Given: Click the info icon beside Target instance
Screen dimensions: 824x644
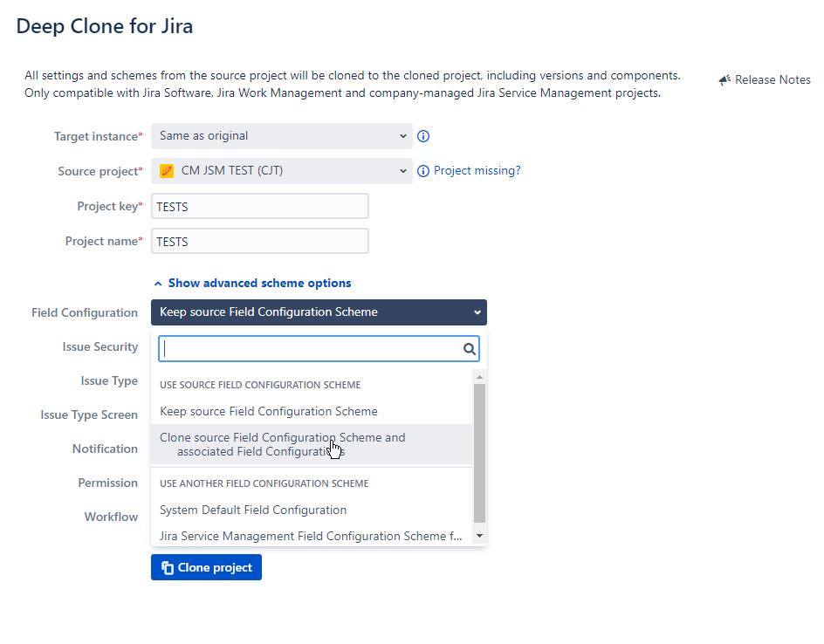Looking at the screenshot, I should (x=423, y=136).
